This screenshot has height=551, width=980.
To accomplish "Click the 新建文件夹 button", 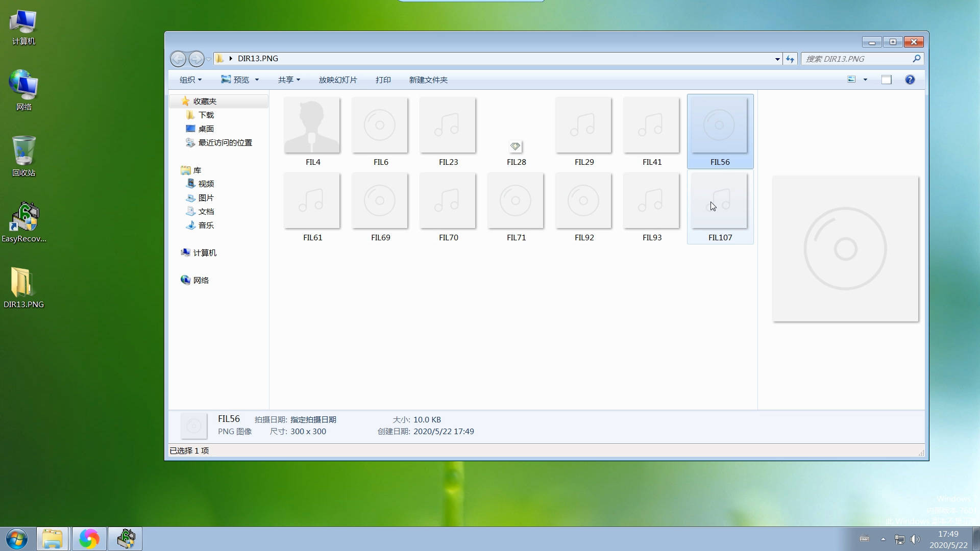I will [x=428, y=80].
